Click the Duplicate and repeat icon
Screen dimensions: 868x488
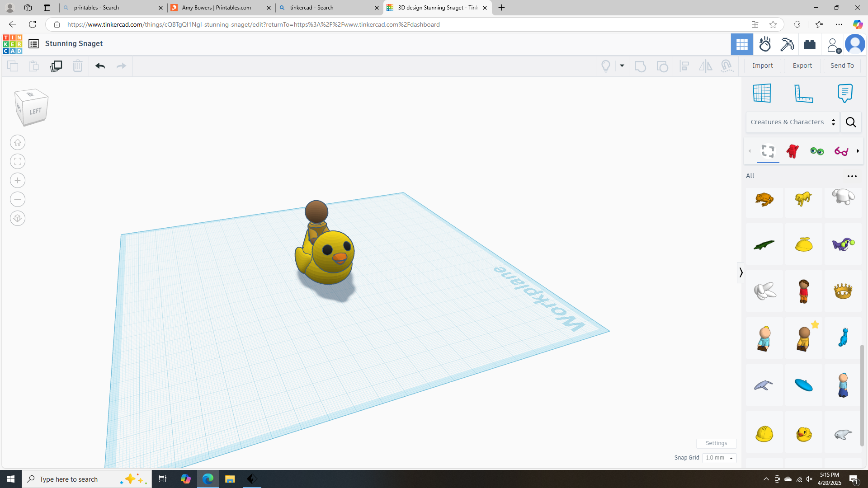tap(56, 66)
